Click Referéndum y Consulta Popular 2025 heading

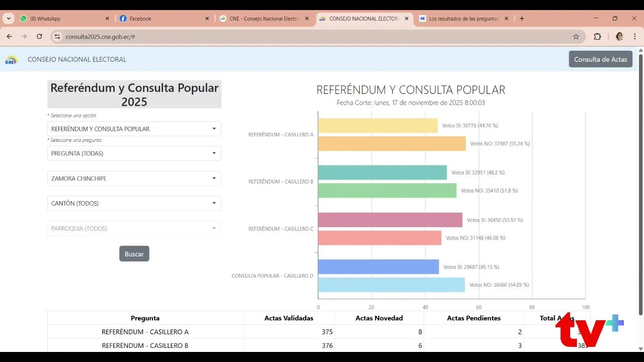tap(134, 95)
